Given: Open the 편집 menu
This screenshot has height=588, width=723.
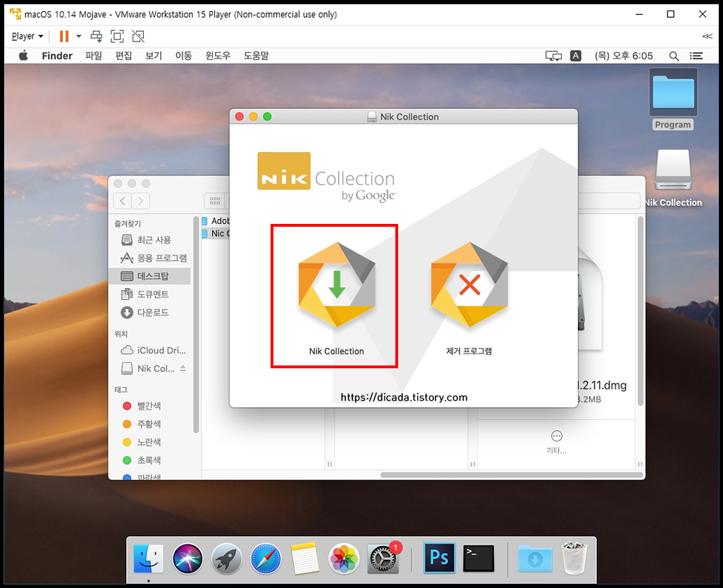Looking at the screenshot, I should coord(123,56).
